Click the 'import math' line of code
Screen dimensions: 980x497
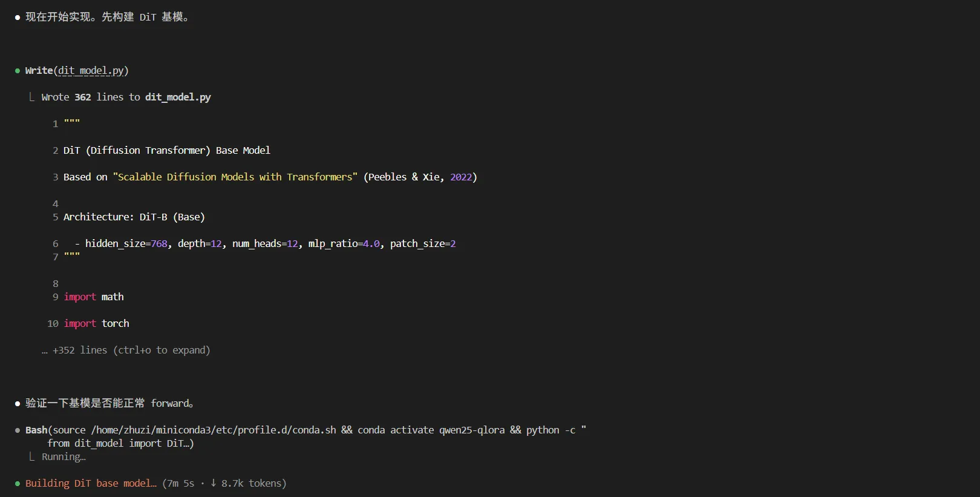tap(94, 297)
